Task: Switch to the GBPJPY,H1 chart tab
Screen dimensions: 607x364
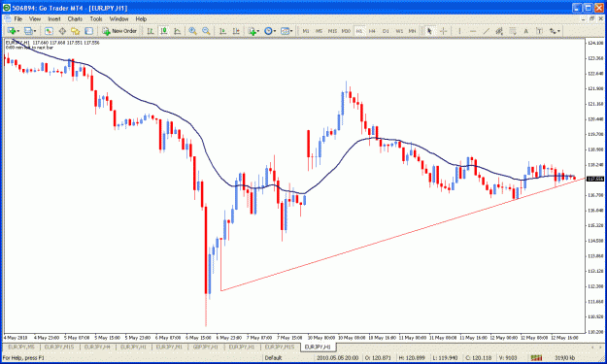Action: pos(206,347)
